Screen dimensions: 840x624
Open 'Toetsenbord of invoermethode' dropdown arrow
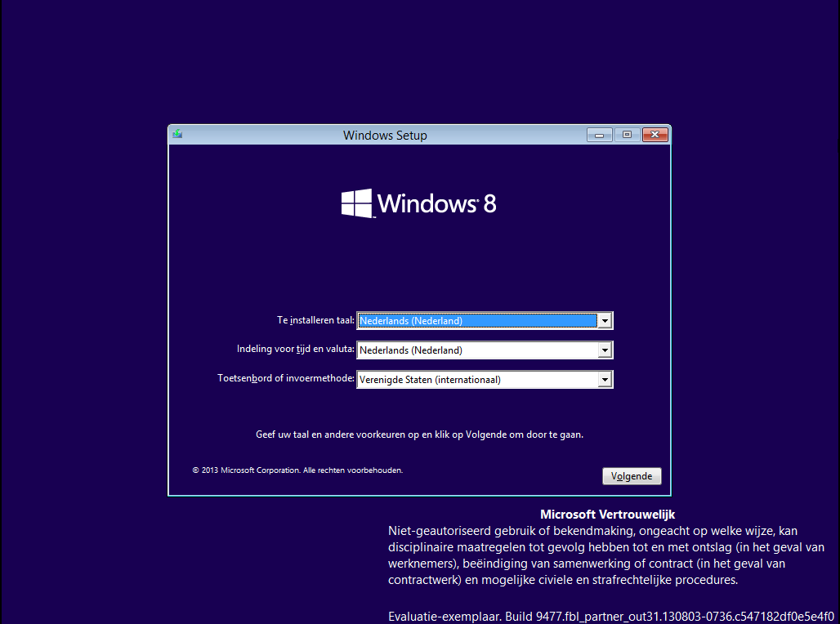(605, 380)
